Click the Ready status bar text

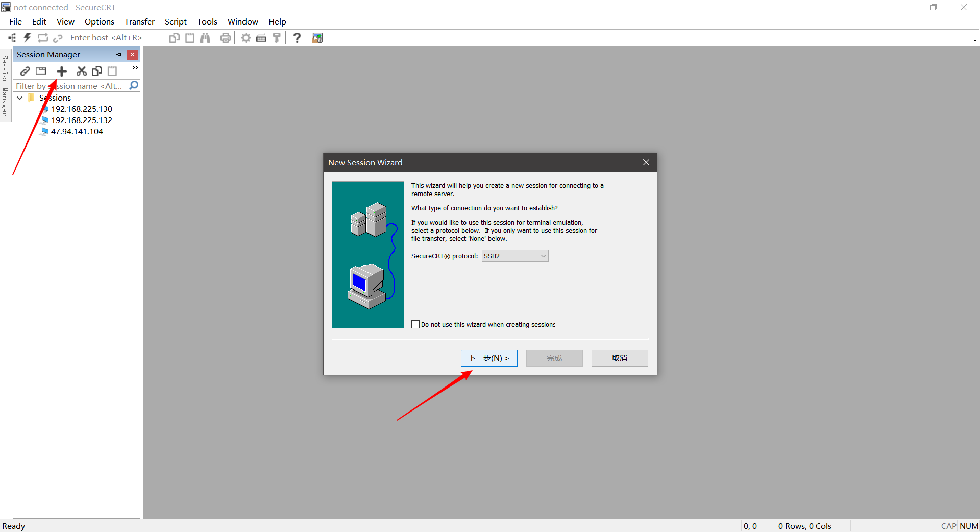pos(14,526)
